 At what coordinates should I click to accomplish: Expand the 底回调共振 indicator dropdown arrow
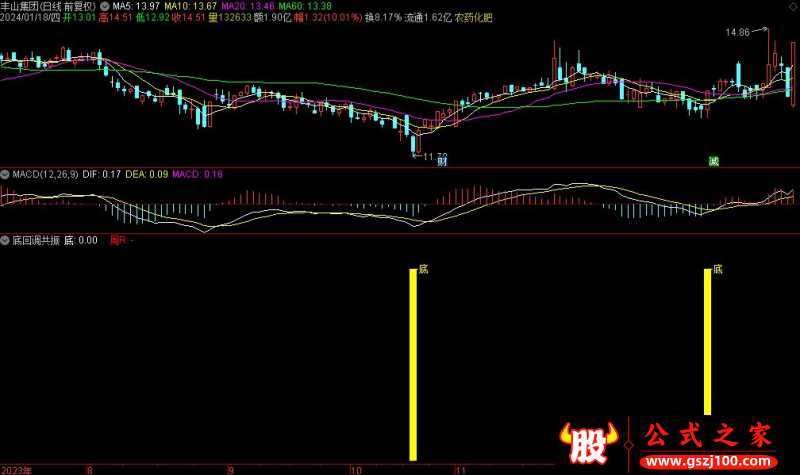(5, 240)
